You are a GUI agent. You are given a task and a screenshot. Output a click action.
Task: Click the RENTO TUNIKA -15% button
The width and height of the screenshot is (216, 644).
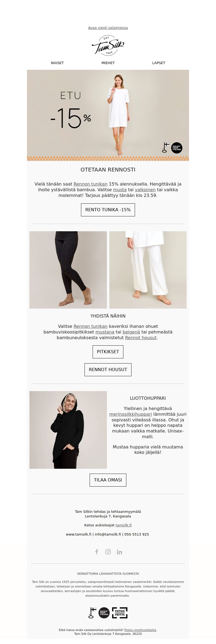click(x=108, y=210)
